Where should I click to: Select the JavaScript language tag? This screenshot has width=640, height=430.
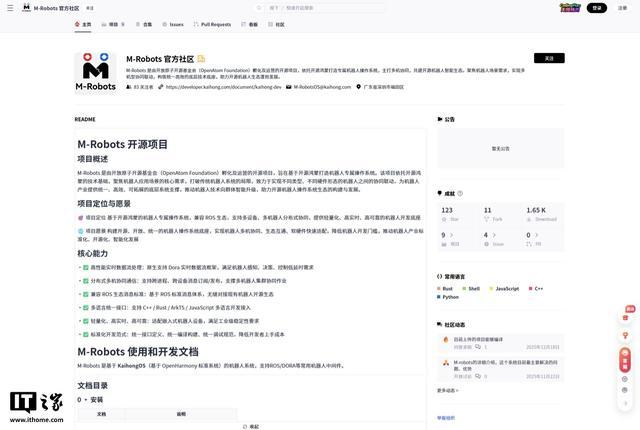[504, 288]
